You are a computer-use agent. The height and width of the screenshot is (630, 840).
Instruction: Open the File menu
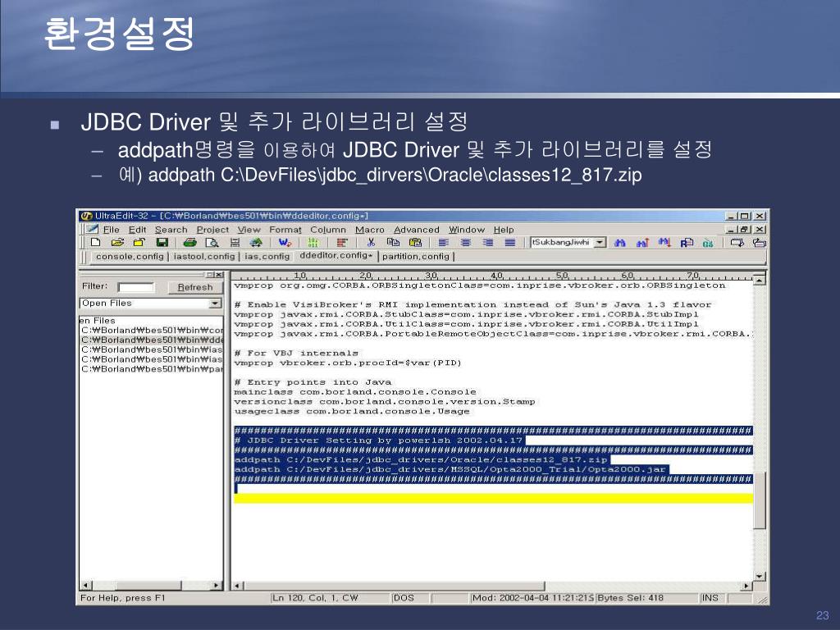coord(111,230)
